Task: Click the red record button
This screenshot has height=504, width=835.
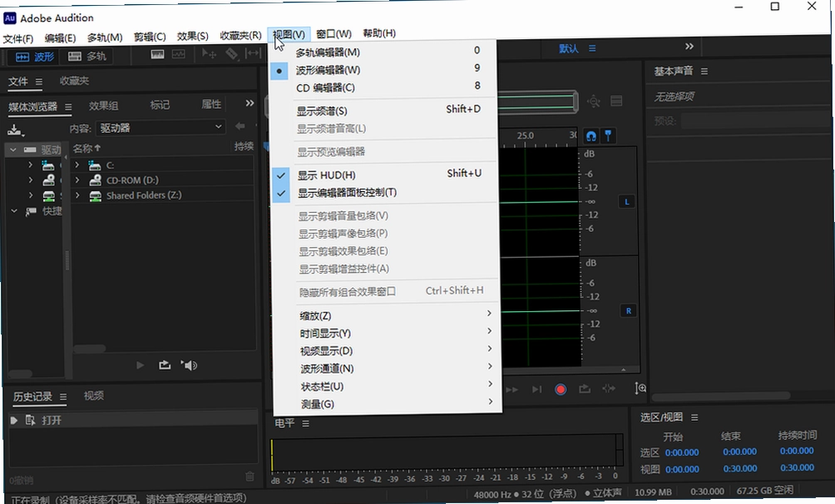Action: tap(561, 389)
